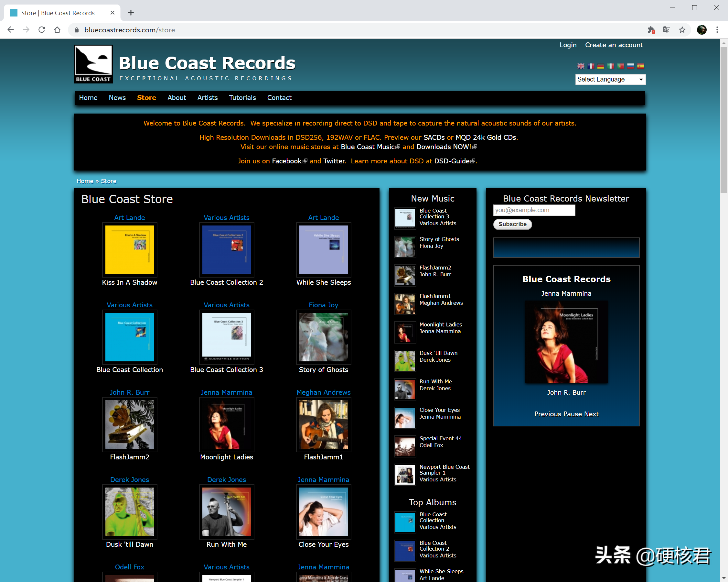The image size is (728, 582).
Task: Click the French flag icon
Action: tap(591, 66)
